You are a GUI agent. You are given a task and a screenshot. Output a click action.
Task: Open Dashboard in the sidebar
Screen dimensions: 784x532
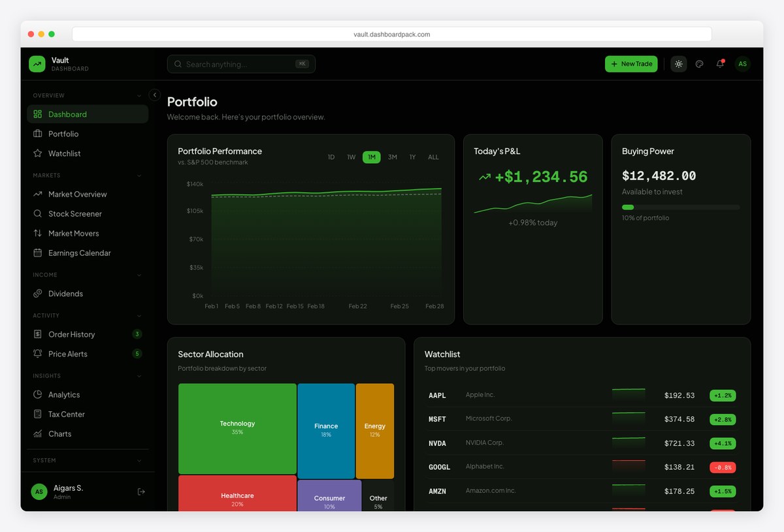pos(88,114)
